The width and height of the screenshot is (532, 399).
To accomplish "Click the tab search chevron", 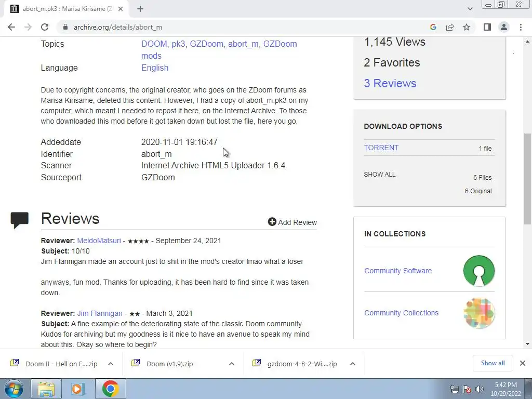I will click(x=470, y=9).
